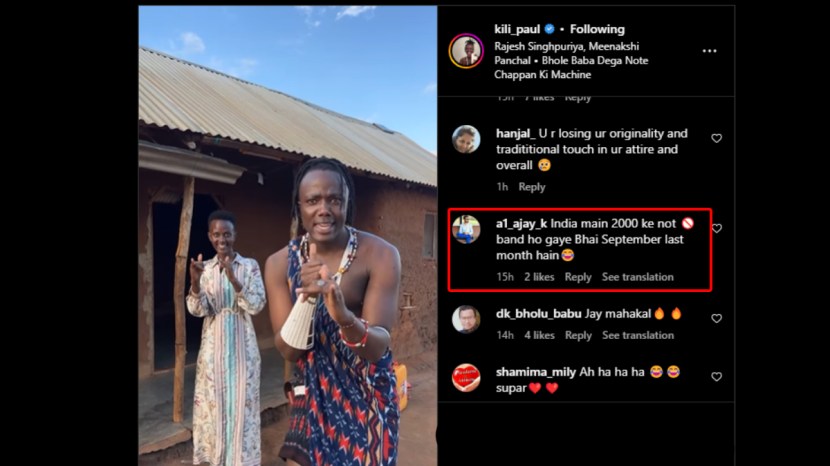Image resolution: width=830 pixels, height=466 pixels.
Task: Click the Following button
Action: 597,29
